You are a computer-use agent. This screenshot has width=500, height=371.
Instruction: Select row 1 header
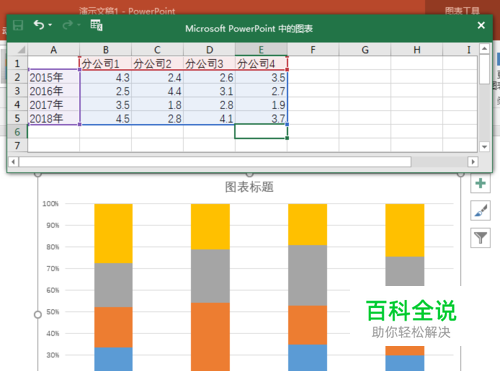click(17, 63)
